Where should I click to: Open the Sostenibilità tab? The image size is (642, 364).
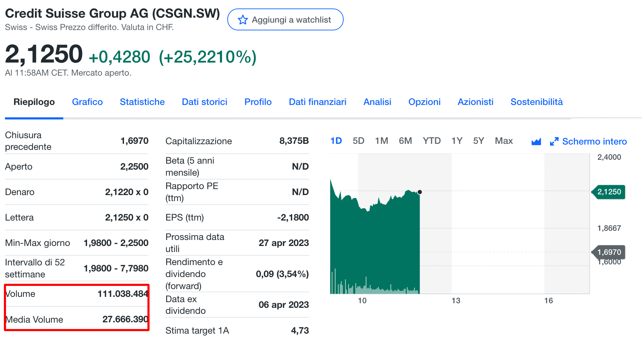[x=536, y=102]
